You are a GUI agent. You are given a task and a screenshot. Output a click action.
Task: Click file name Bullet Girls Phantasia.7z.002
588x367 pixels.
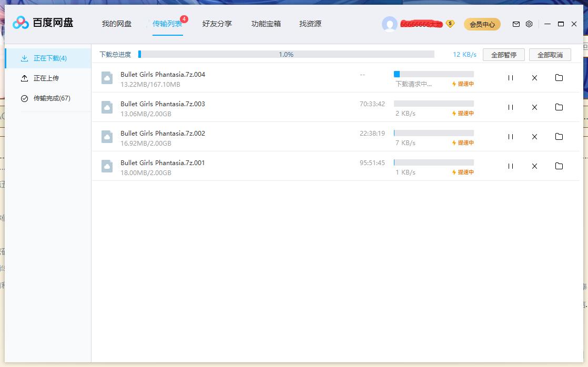(x=163, y=133)
